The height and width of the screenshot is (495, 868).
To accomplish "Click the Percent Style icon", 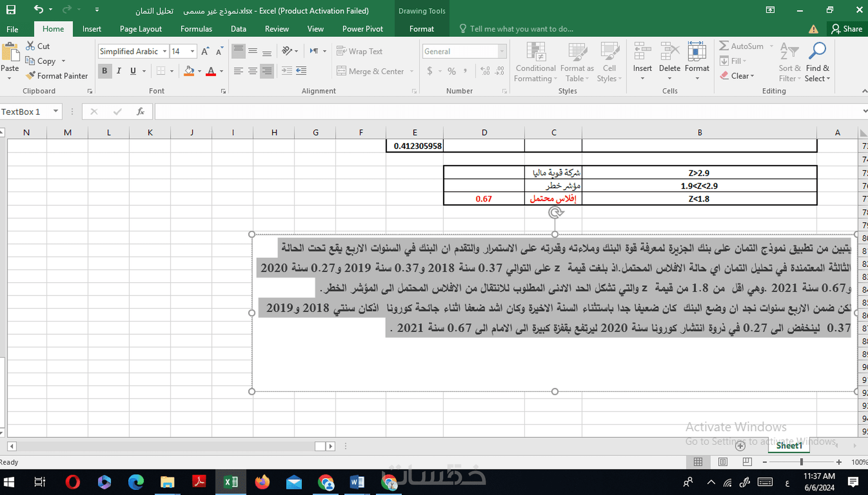I will pyautogui.click(x=452, y=71).
